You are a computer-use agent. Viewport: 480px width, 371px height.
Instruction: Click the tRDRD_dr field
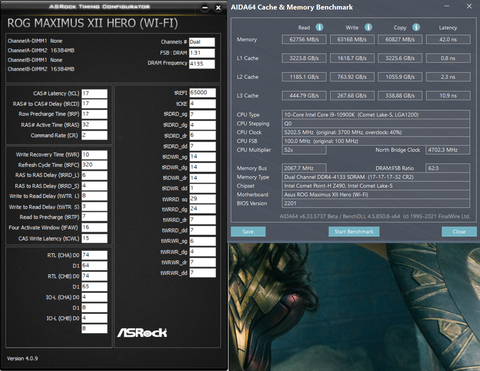(202, 136)
